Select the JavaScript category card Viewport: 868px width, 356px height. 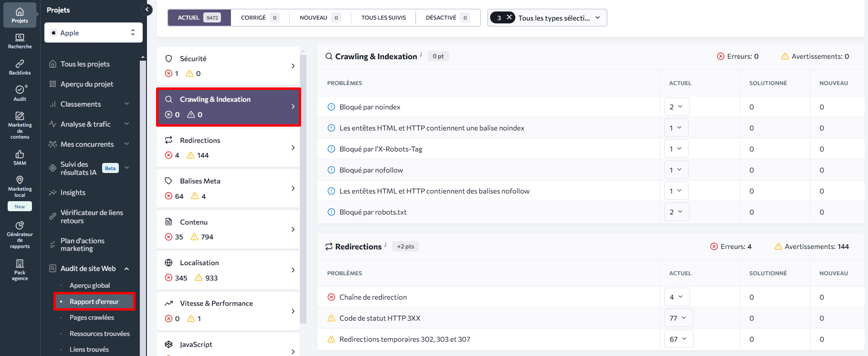point(228,345)
